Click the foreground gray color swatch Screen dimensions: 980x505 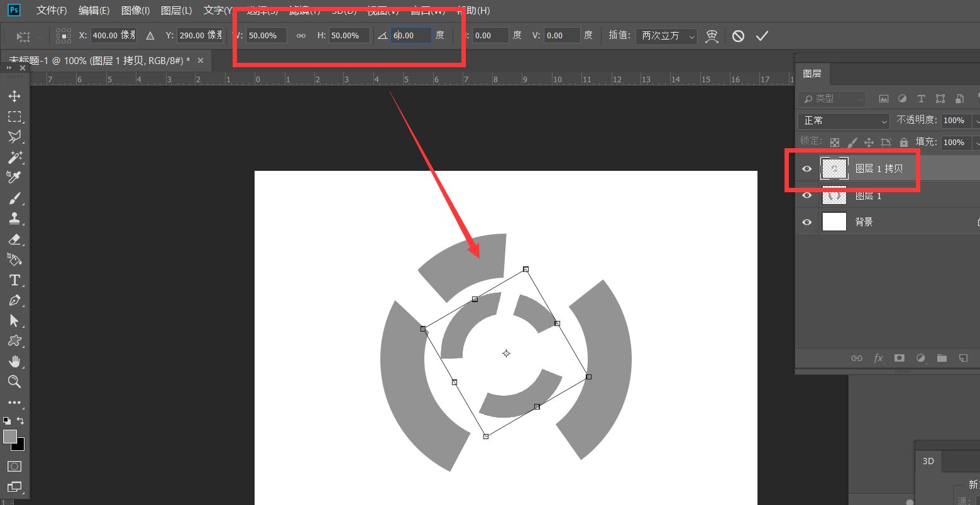pyautogui.click(x=9, y=436)
